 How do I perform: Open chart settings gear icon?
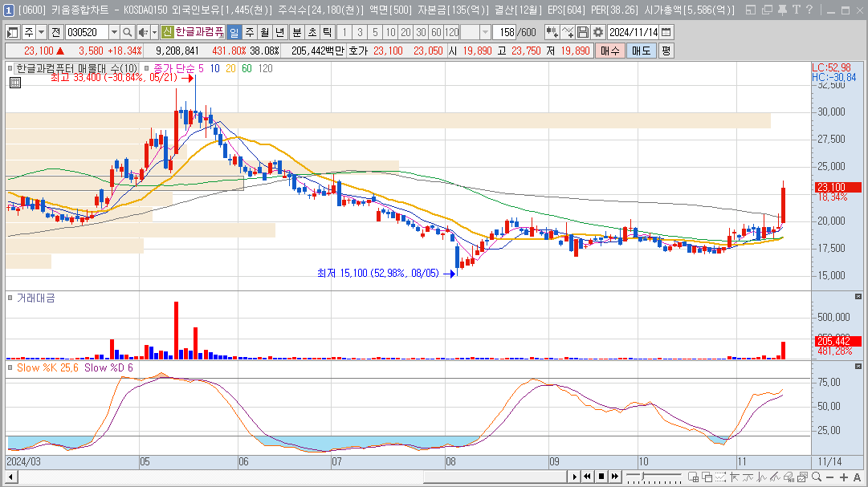[x=598, y=33]
